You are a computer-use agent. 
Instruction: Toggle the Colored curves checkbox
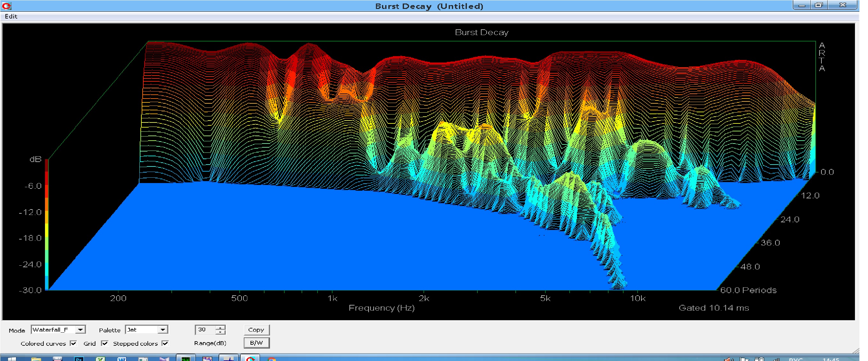73,343
